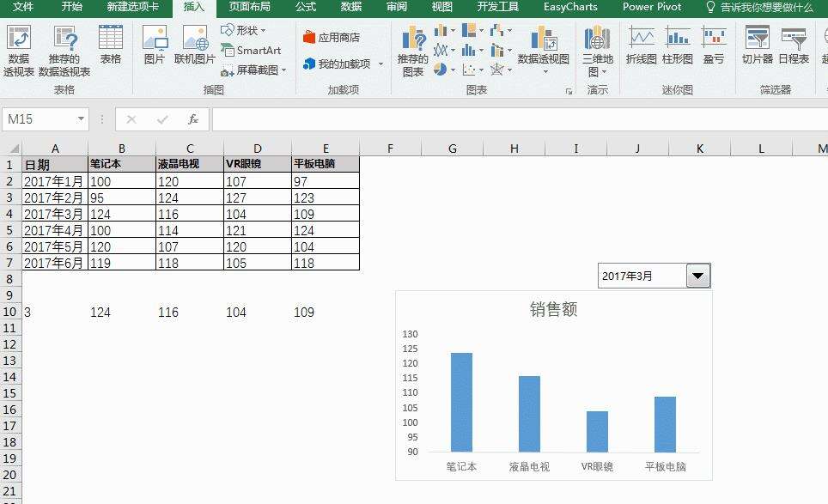Insert a timeline (日程表)
This screenshot has height=504, width=828.
click(x=794, y=46)
